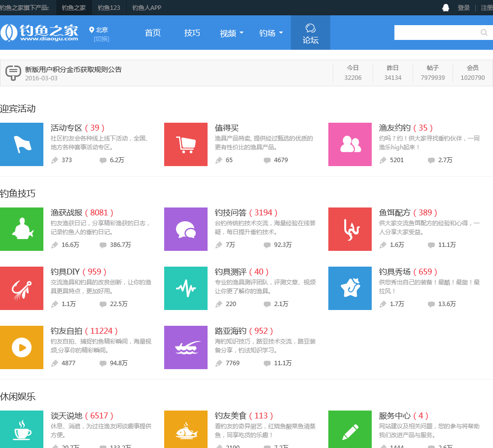Open the 新版用户积分金币获取规则公告 announcement

click(x=73, y=69)
